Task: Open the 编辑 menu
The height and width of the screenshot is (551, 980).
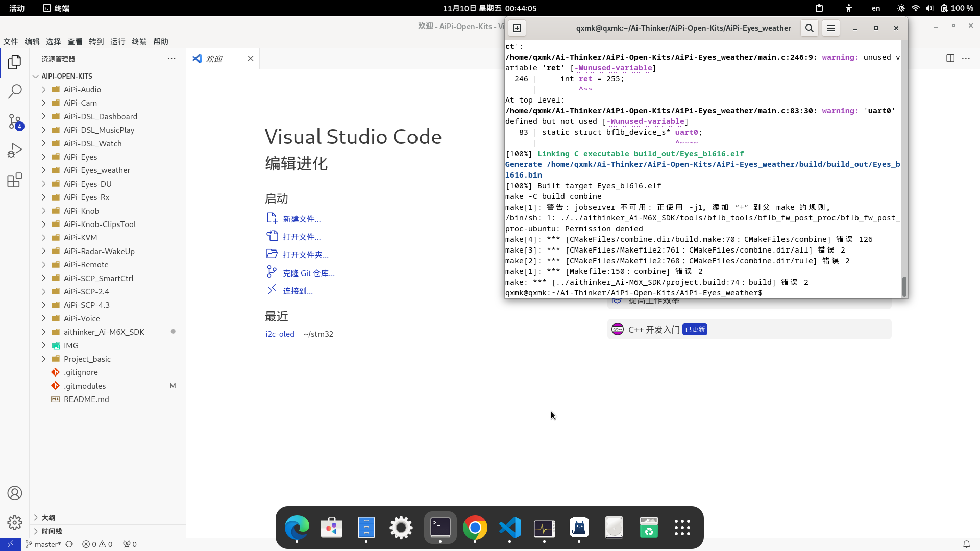Action: 32,42
